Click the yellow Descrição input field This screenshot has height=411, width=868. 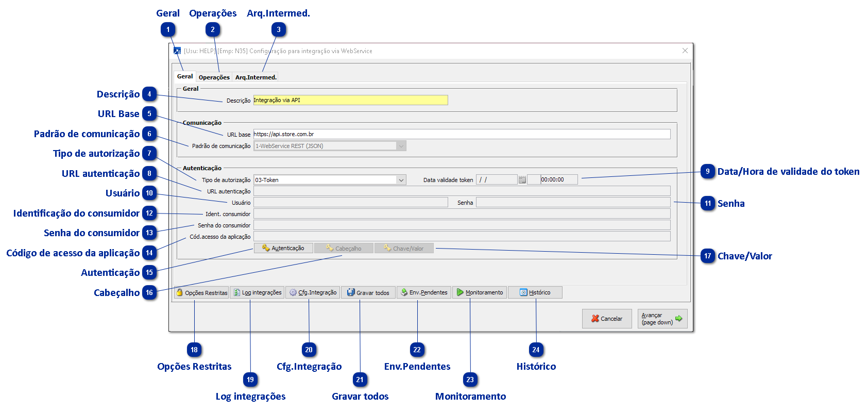tap(350, 100)
